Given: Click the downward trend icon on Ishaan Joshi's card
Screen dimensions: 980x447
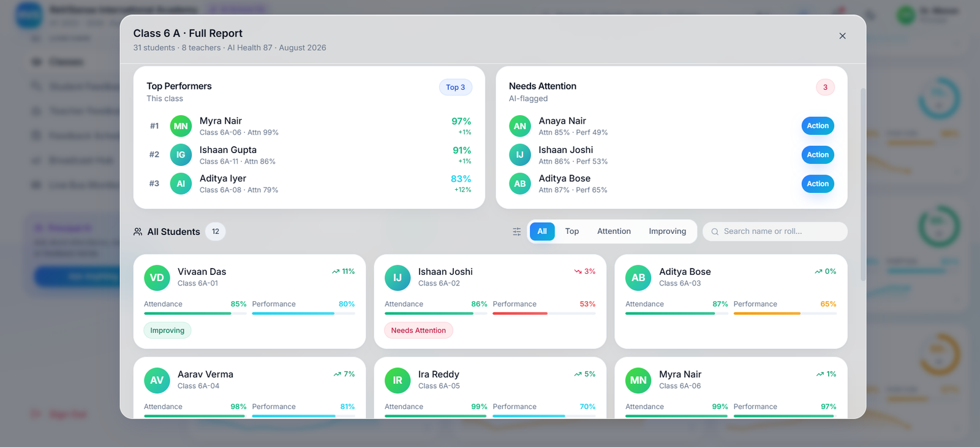Looking at the screenshot, I should tap(578, 271).
